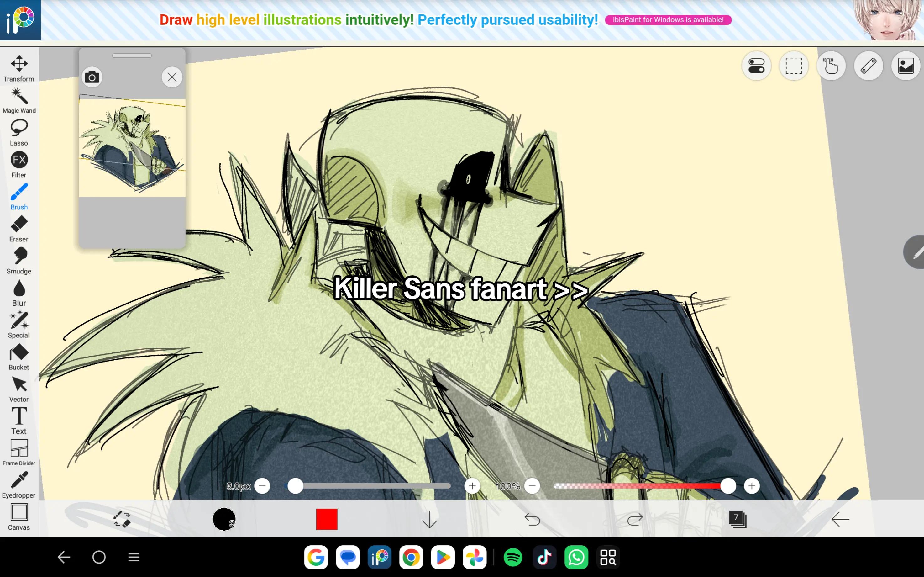Select the Magic Wand tool
Viewport: 924px width, 577px height.
[x=19, y=100]
